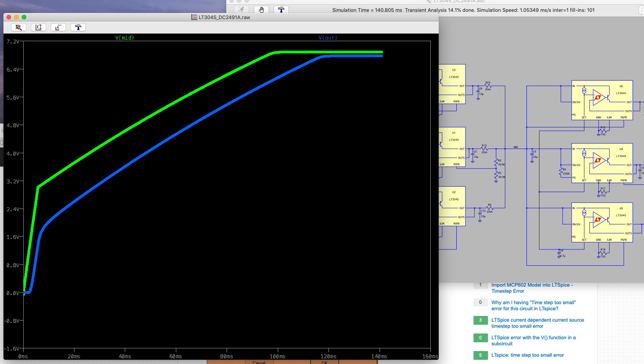Open 'Import MCP602 Model into LTSpice' link

(532, 288)
